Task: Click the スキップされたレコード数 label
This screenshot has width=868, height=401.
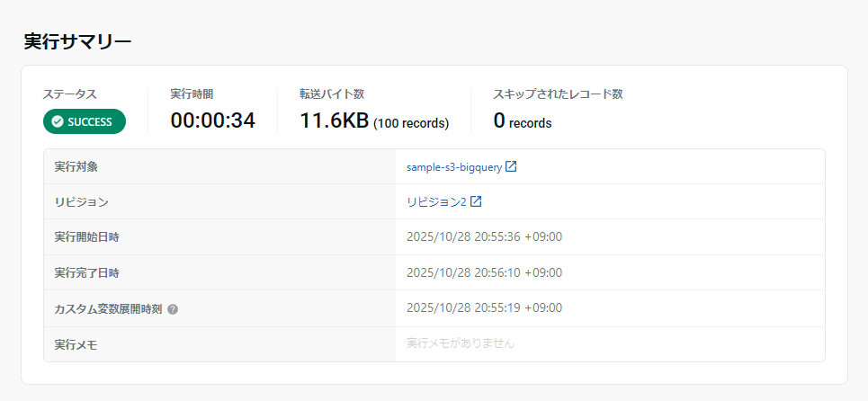Action: [558, 94]
